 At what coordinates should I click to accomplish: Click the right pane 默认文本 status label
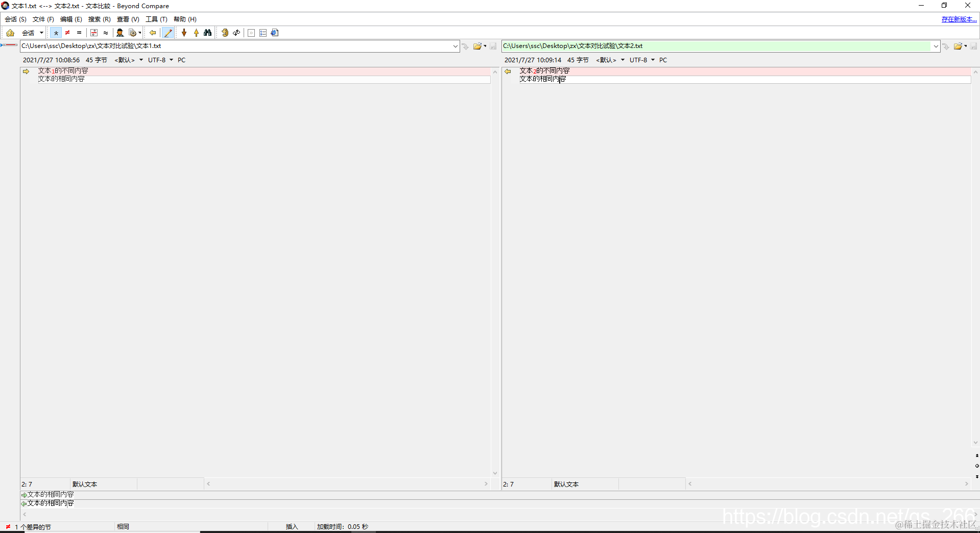[x=566, y=484]
